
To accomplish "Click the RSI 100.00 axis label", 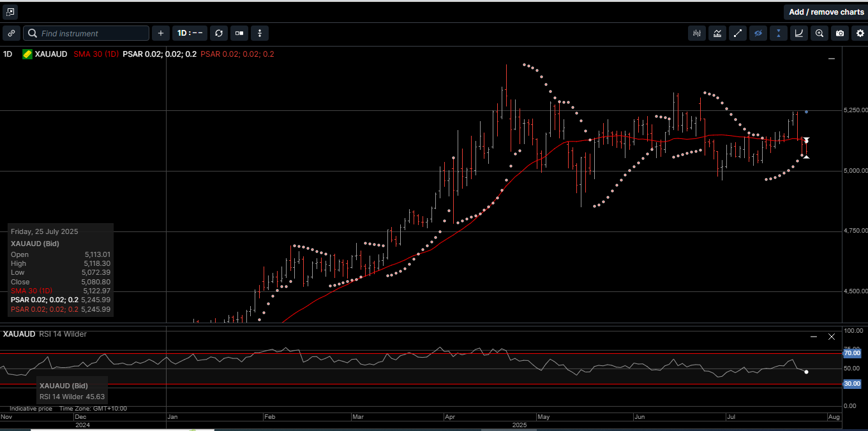I will click(x=853, y=331).
